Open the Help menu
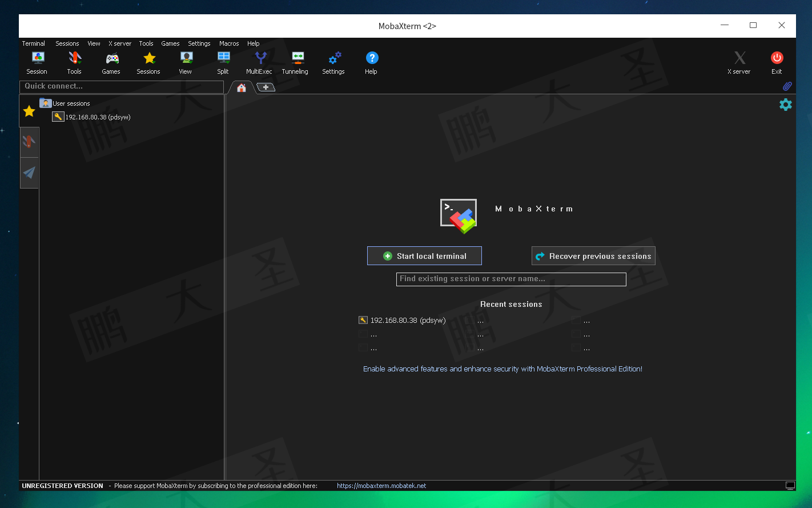The width and height of the screenshot is (812, 508). click(x=254, y=43)
